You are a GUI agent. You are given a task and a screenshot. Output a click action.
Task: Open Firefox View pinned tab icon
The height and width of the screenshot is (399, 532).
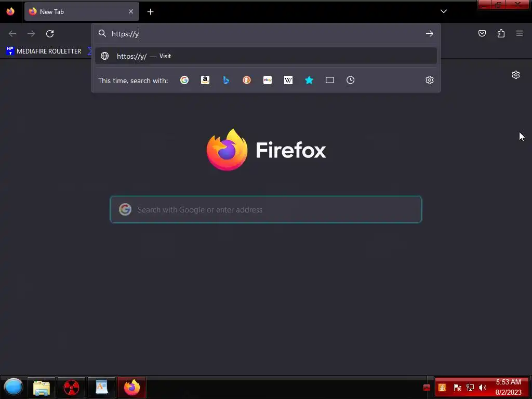pyautogui.click(x=10, y=11)
